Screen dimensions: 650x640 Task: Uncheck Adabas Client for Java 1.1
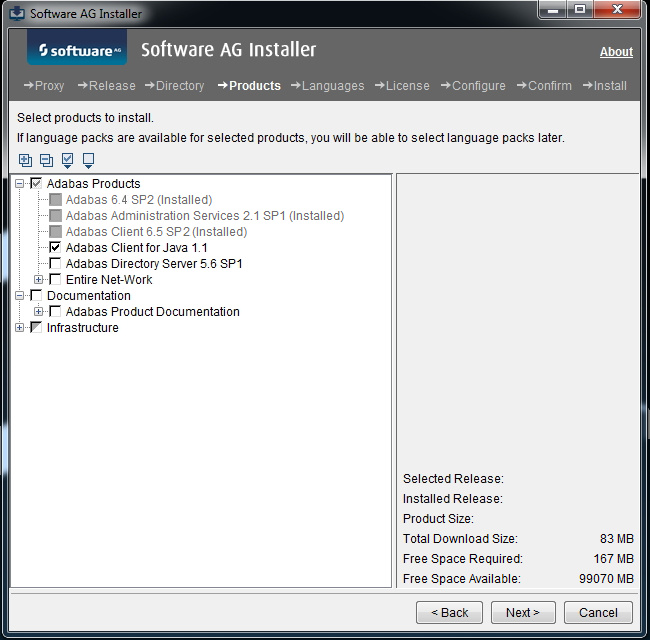click(55, 248)
